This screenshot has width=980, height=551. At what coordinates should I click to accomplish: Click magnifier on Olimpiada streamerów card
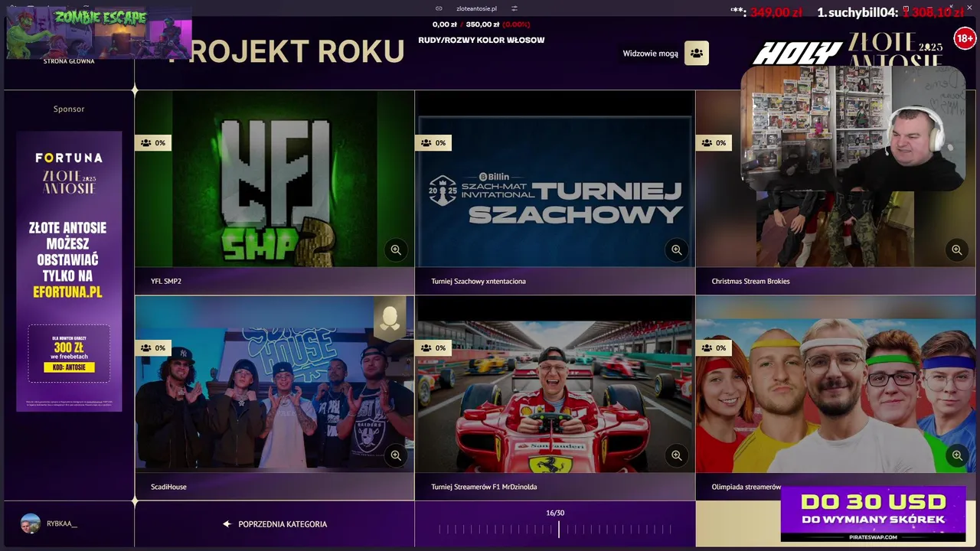(x=956, y=455)
